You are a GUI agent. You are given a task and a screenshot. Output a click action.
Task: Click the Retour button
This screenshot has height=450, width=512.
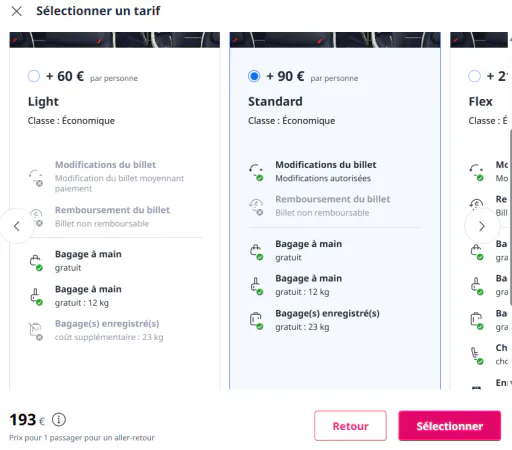coord(350,426)
